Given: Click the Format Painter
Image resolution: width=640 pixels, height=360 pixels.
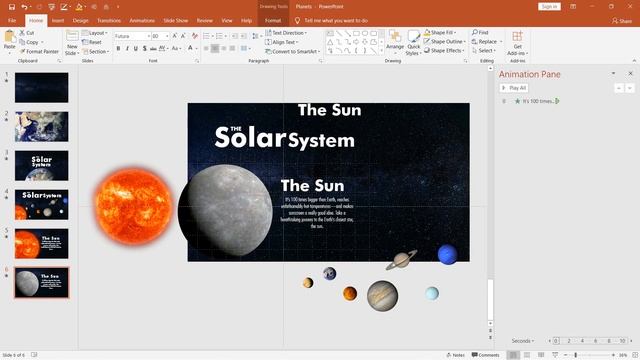Looking at the screenshot, I should pyautogui.click(x=39, y=51).
